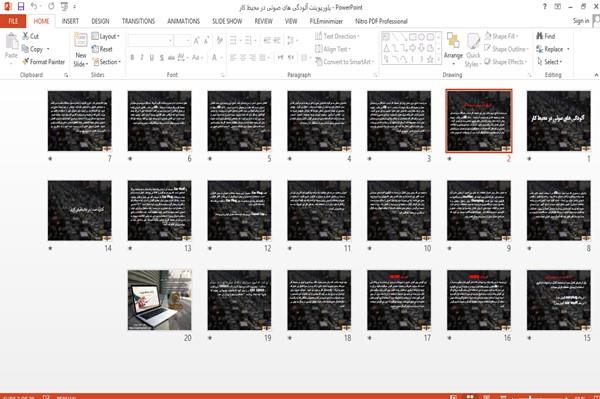Image resolution: width=600 pixels, height=399 pixels.
Task: Open the Help question mark icon
Action: tap(545, 7)
